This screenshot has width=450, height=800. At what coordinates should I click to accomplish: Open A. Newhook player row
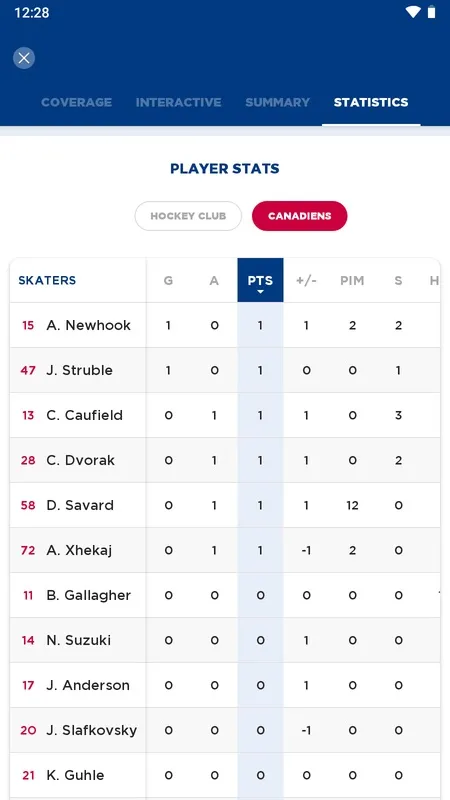pos(224,325)
